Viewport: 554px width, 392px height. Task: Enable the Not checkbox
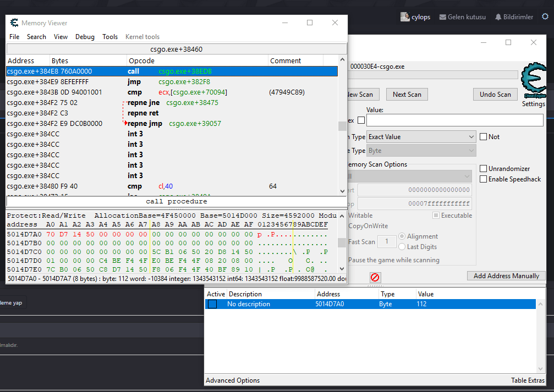point(484,137)
